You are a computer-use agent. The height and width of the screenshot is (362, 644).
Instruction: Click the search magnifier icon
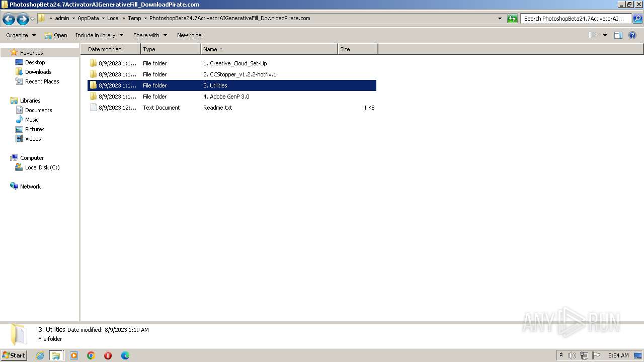click(x=637, y=19)
